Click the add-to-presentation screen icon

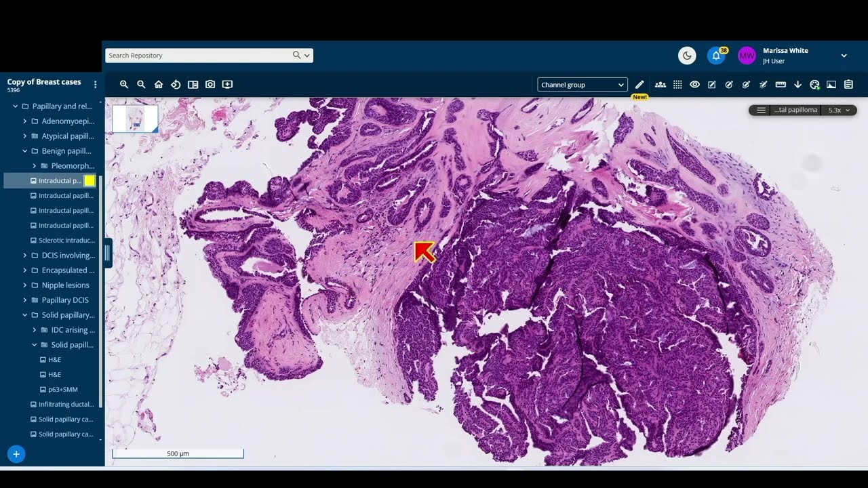tap(228, 85)
